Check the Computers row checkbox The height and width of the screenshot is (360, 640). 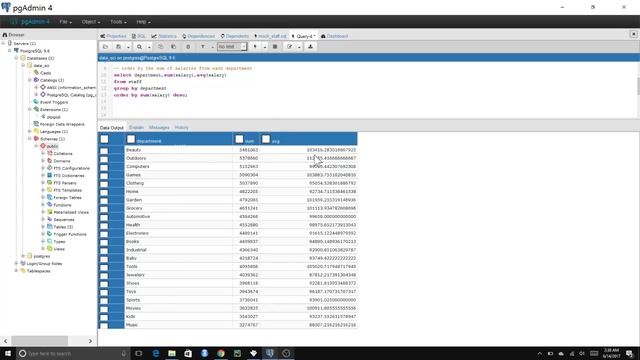(x=104, y=167)
